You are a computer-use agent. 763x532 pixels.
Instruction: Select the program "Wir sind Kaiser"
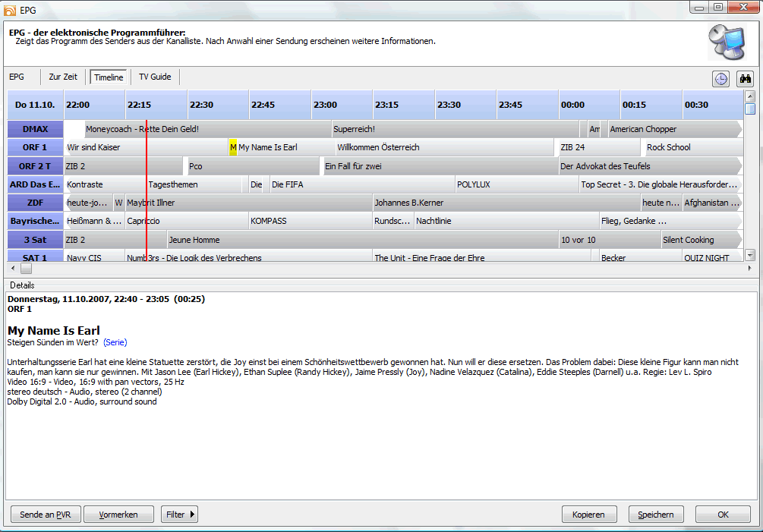[147, 147]
